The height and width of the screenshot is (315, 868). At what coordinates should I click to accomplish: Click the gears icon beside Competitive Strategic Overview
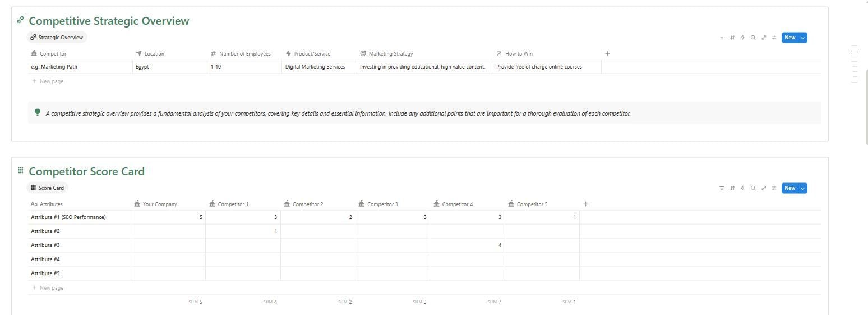point(21,20)
